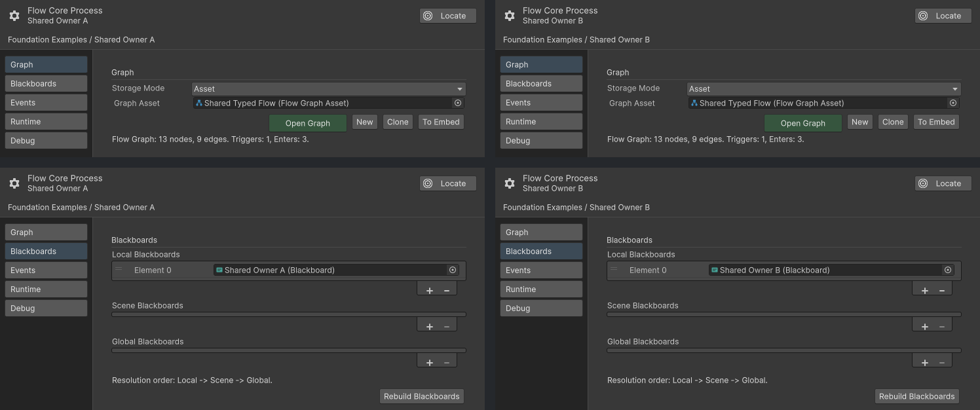This screenshot has height=410, width=980.
Task: Click 'Flow Graph: 13 nodes' summary in Shared Owner A panel
Action: 210,140
